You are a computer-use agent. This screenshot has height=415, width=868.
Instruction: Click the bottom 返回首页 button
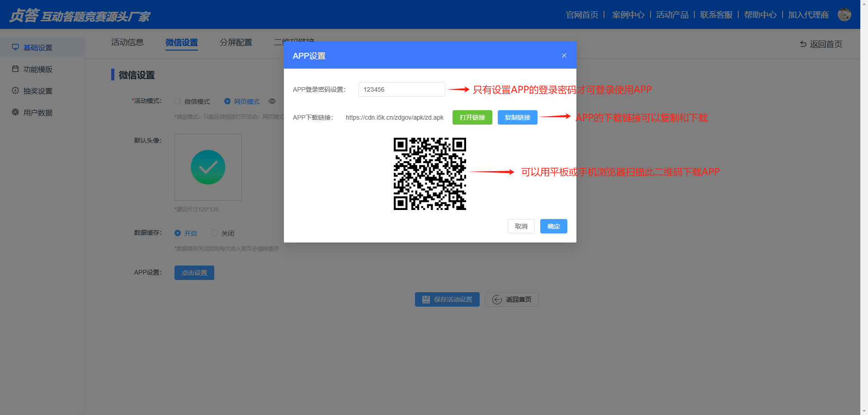click(512, 299)
